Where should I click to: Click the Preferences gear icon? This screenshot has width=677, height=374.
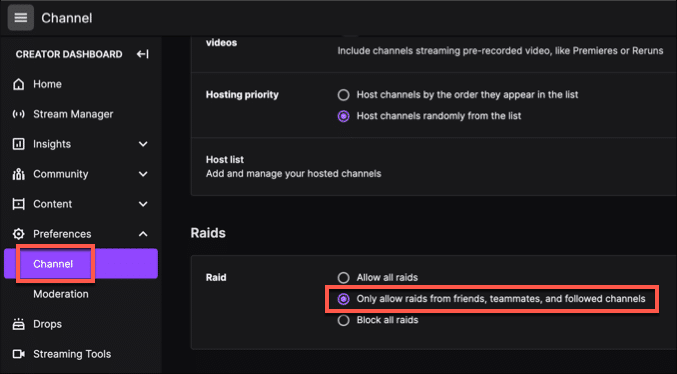19,234
